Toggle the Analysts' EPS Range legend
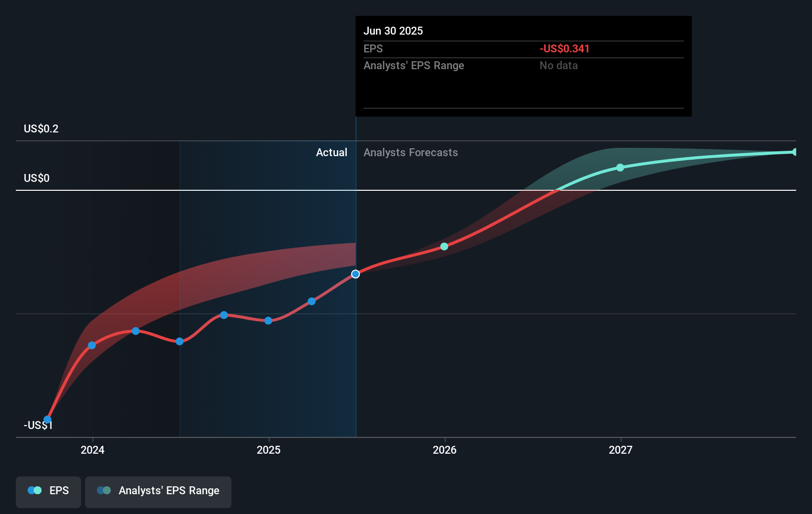Viewport: 812px width, 514px height. point(158,492)
